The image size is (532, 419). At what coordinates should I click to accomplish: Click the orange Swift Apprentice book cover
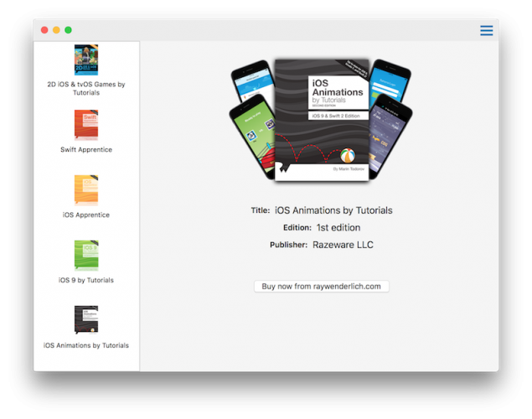pos(85,126)
